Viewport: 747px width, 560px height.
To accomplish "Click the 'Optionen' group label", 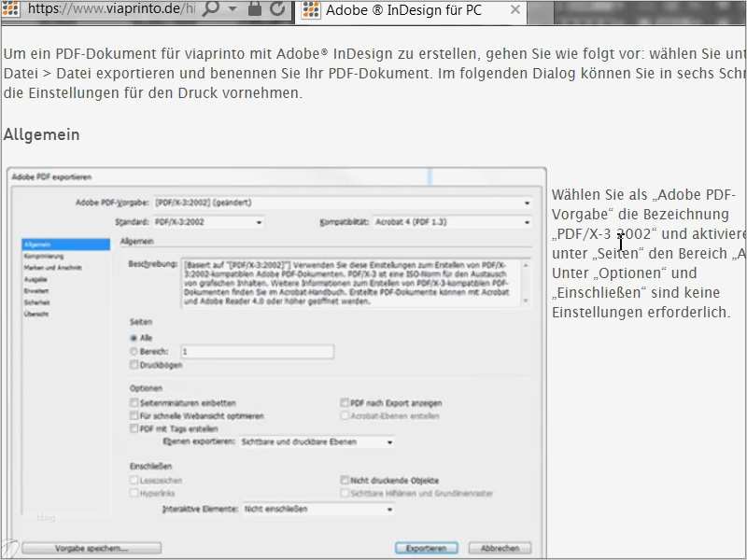I will coord(146,388).
